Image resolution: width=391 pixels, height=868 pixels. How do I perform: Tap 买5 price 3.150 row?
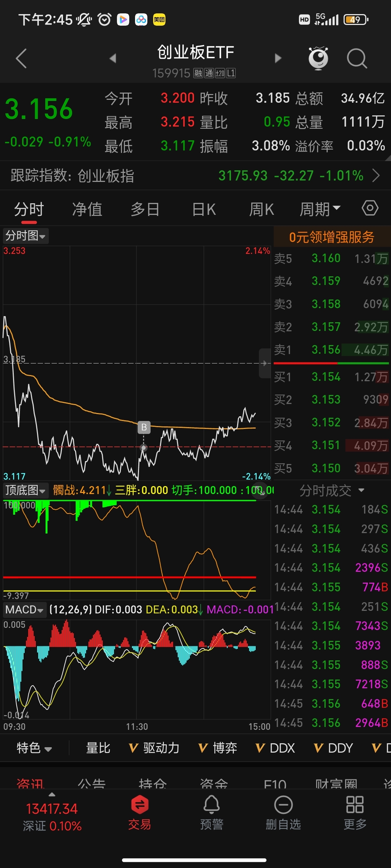[x=331, y=468]
